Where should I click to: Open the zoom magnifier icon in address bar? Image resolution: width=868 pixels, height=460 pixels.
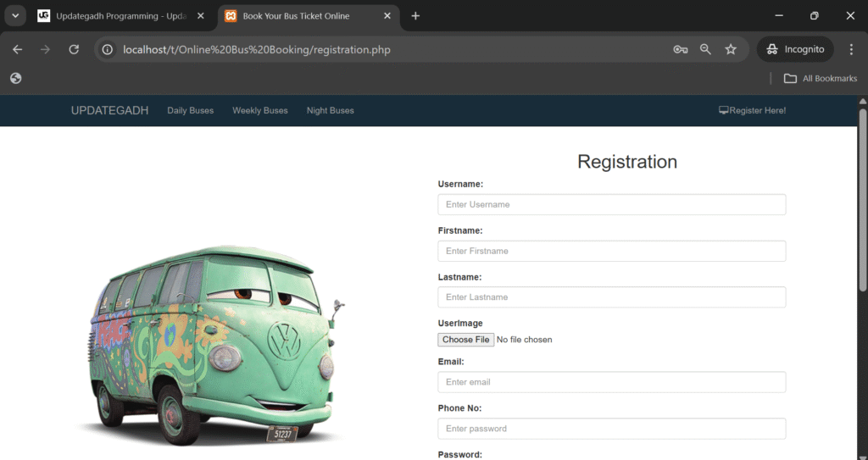point(705,49)
